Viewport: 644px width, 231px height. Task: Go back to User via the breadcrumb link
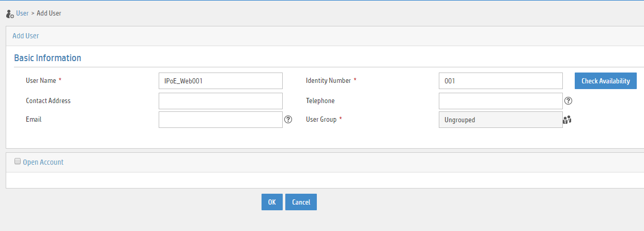click(22, 13)
